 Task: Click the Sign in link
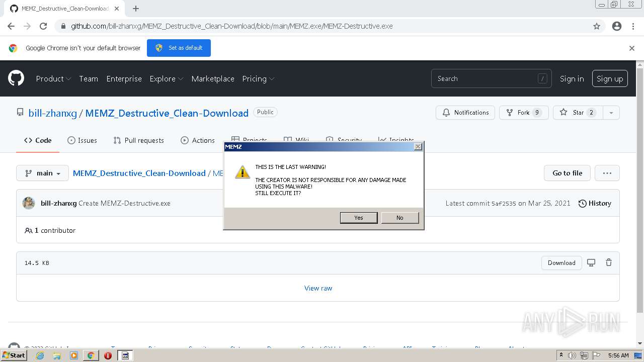point(572,79)
